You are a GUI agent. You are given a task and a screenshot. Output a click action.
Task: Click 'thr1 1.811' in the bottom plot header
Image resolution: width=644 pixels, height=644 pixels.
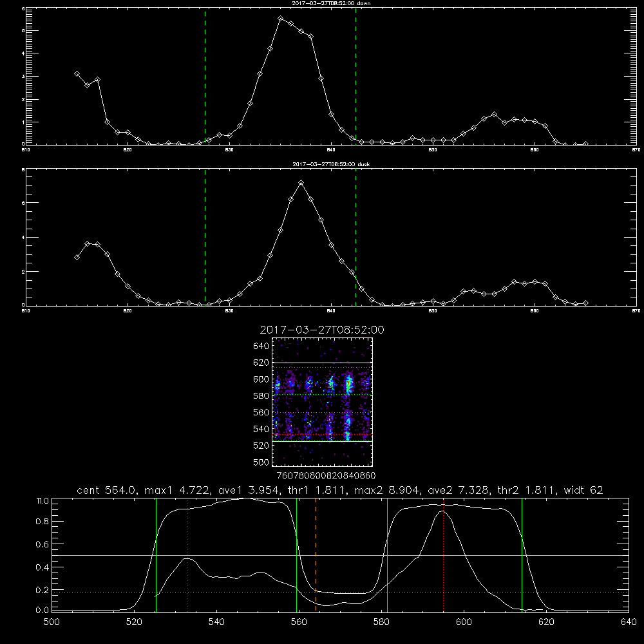pos(317,490)
